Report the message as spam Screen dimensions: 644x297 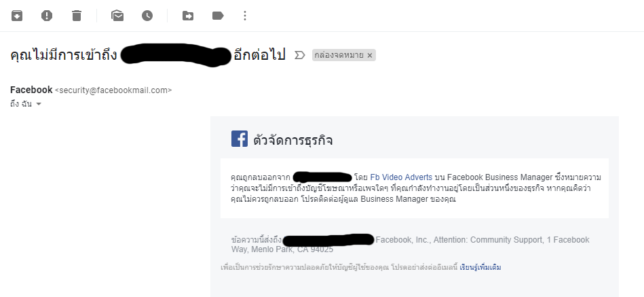coord(47,16)
